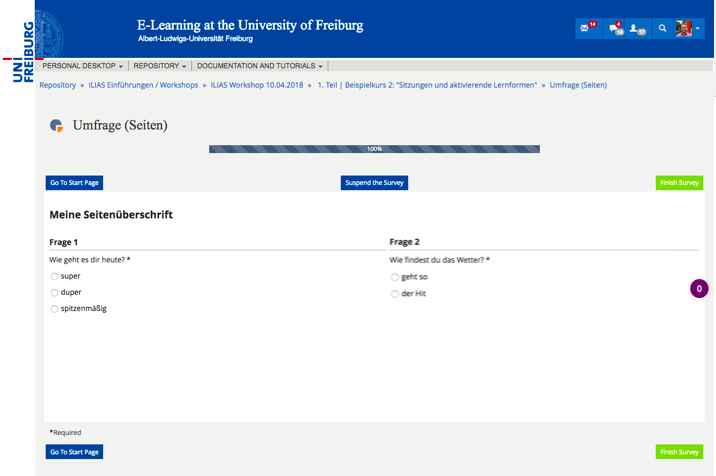Click the user avatar picture
Image resolution: width=716 pixels, height=476 pixels.
click(684, 28)
